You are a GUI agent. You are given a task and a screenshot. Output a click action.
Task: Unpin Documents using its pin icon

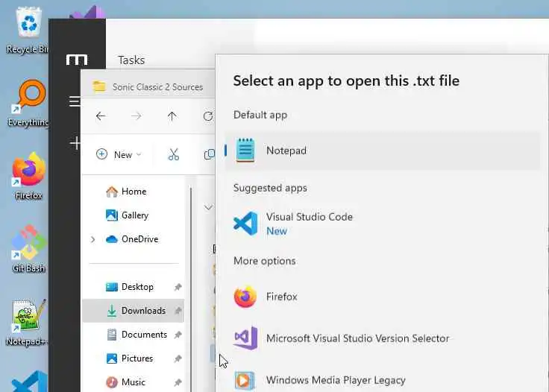click(178, 335)
